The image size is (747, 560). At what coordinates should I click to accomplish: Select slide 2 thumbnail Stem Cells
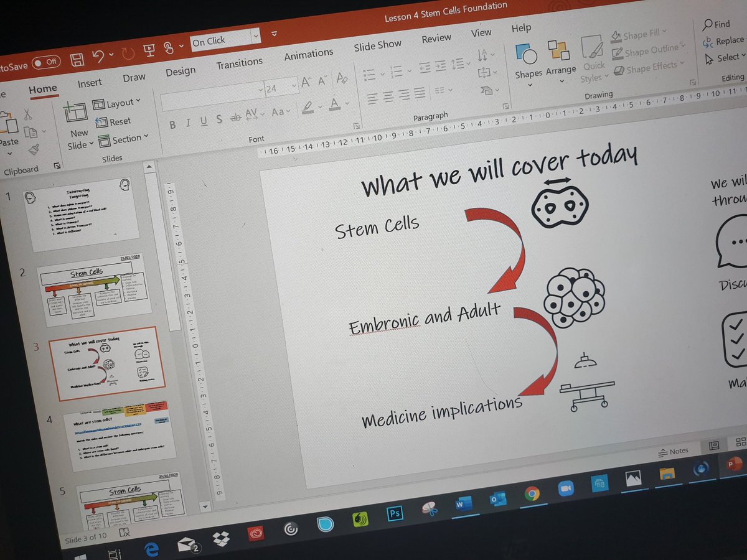[x=94, y=291]
